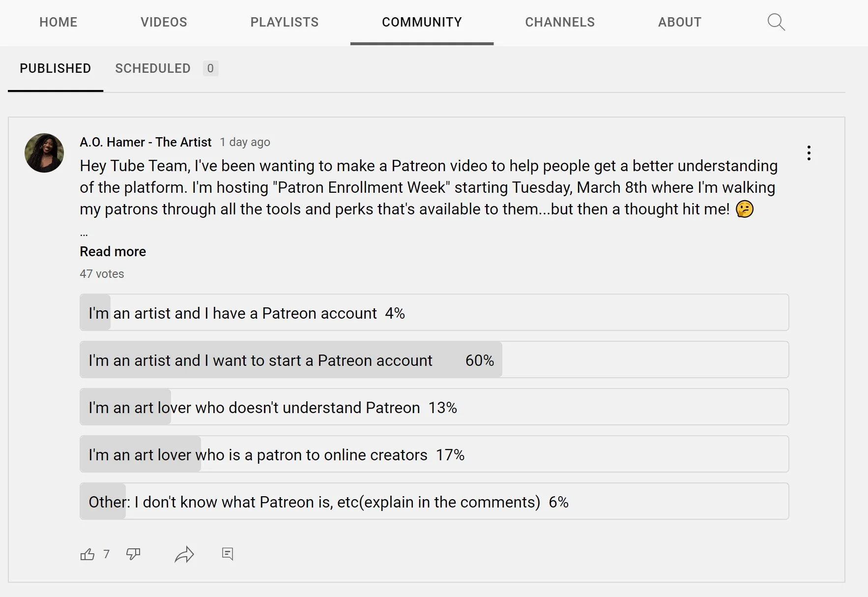Expand the post with Read more
The image size is (868, 597).
(113, 251)
